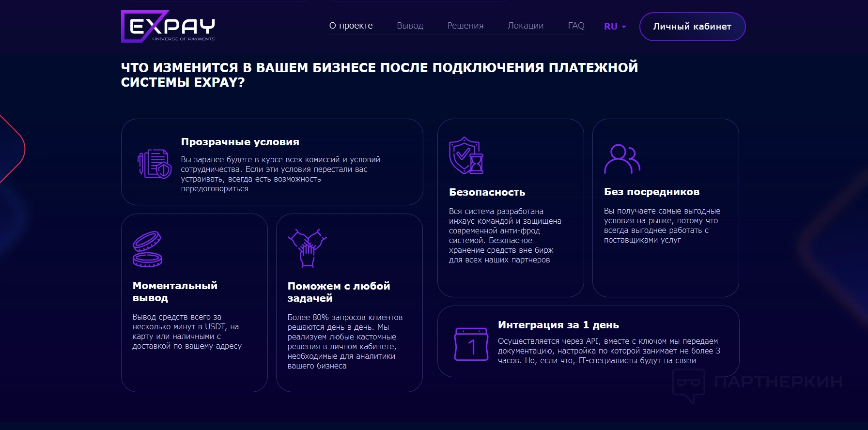The height and width of the screenshot is (430, 868).
Task: Click the description under Прозрачные условия
Action: click(280, 174)
